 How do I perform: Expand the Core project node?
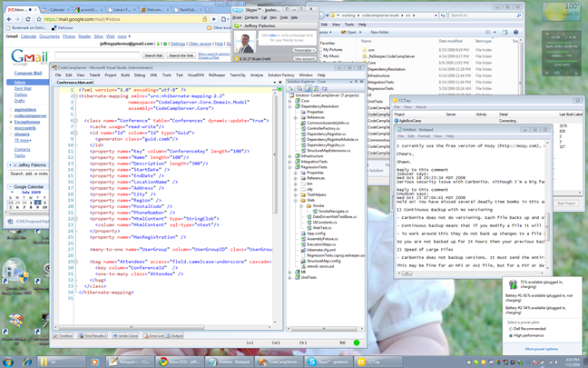289,101
